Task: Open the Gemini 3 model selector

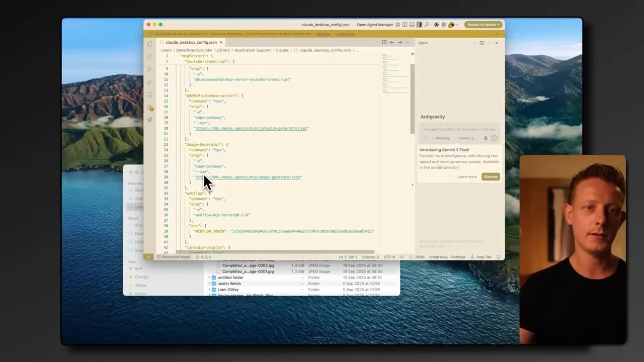Action: pyautogui.click(x=465, y=138)
